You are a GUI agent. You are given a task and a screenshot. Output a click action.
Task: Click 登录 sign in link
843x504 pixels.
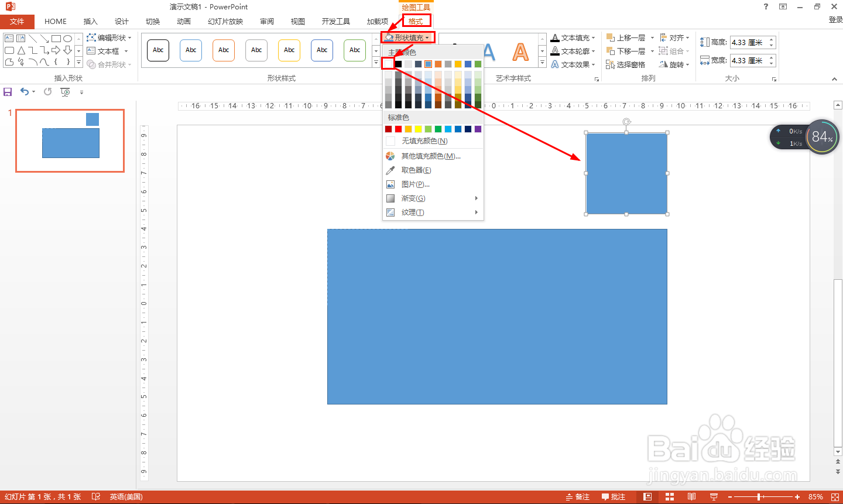pos(836,20)
